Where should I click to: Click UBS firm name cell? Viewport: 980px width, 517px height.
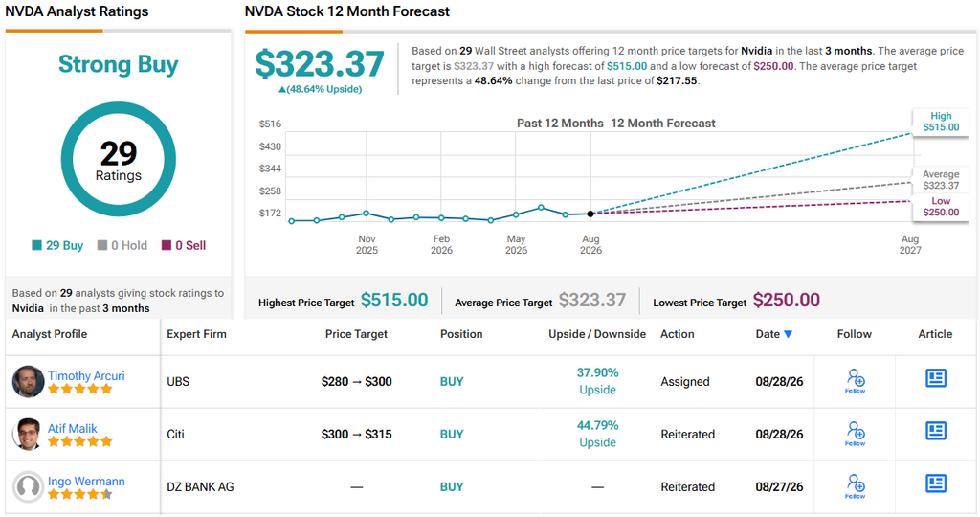click(x=178, y=381)
